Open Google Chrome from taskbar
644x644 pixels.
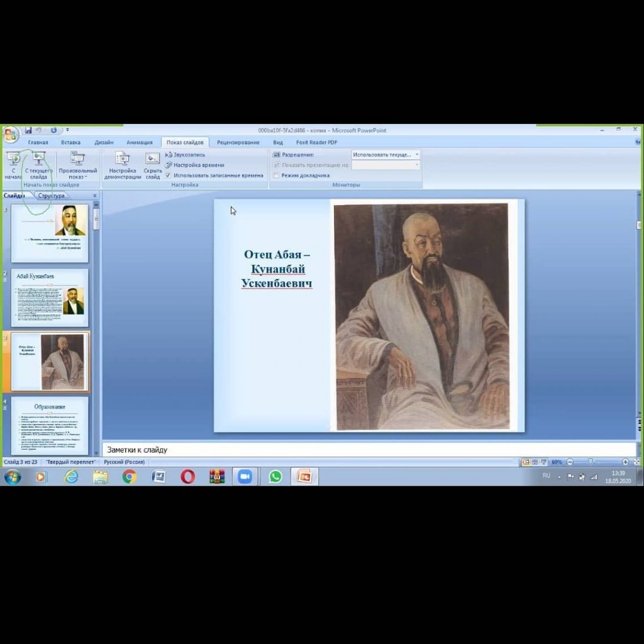pos(130,477)
